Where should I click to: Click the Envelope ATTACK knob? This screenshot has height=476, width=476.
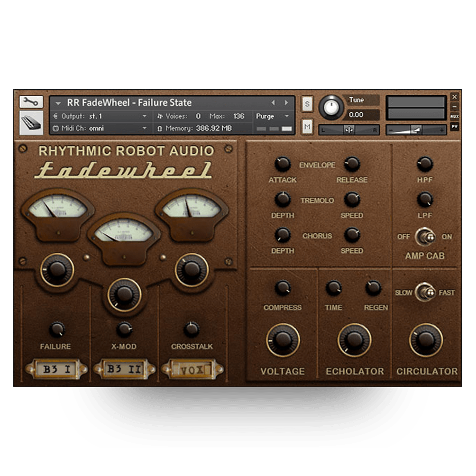(x=282, y=163)
